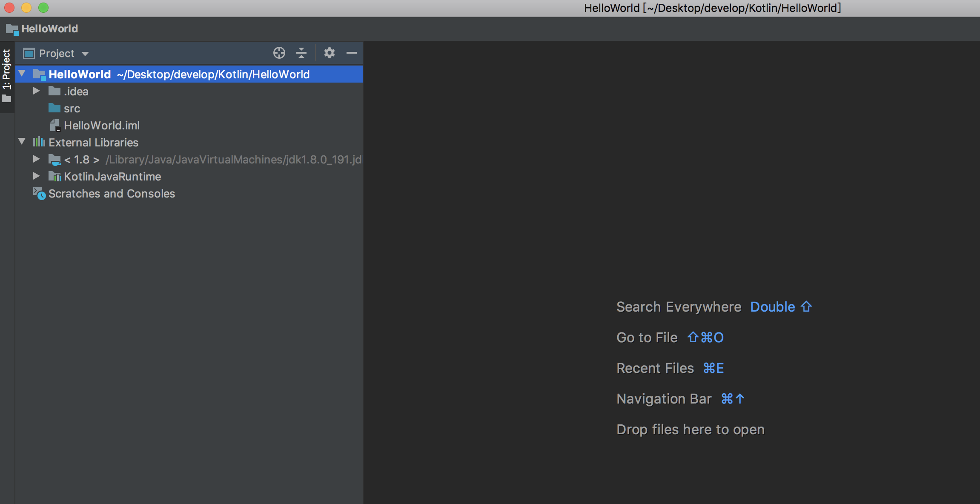
Task: Click the green macOS full-screen window button
Action: [43, 8]
